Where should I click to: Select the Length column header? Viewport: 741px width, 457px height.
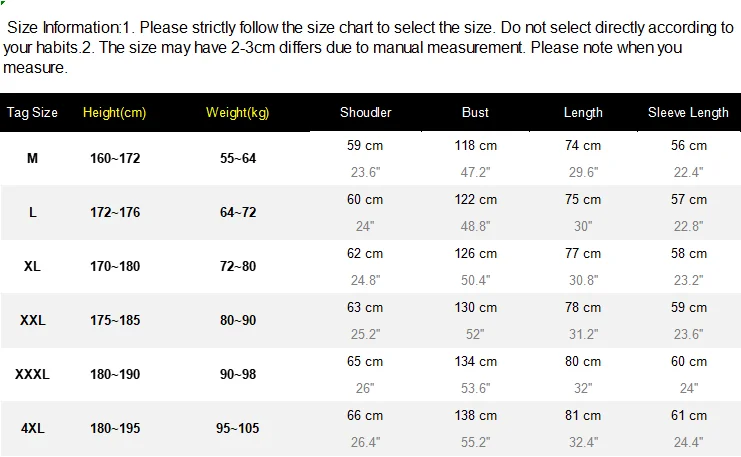pyautogui.click(x=583, y=113)
